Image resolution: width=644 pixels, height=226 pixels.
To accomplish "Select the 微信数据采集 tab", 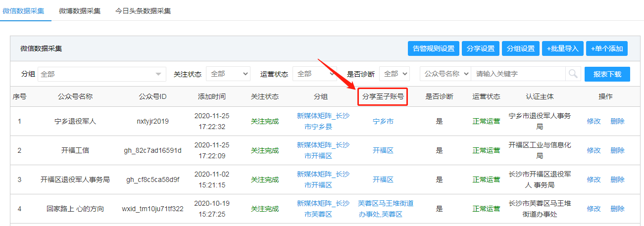I will [23, 10].
